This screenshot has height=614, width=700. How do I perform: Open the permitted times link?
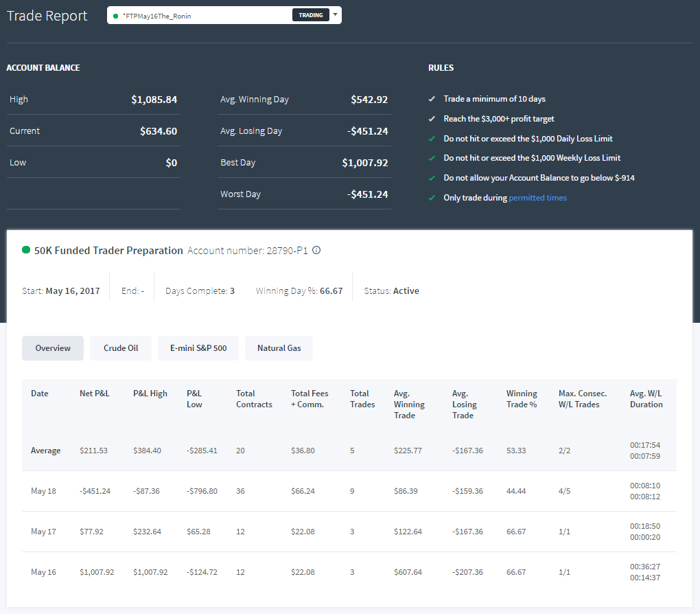pos(537,198)
